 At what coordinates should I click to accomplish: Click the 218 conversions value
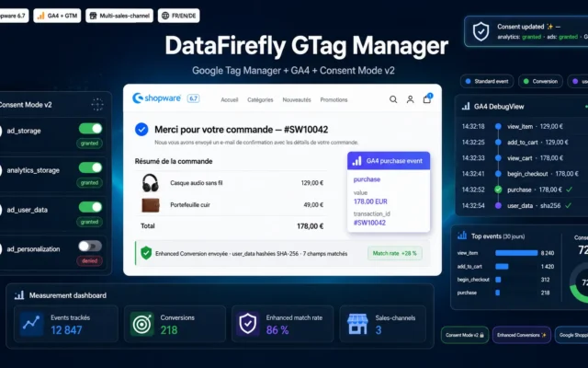point(169,330)
